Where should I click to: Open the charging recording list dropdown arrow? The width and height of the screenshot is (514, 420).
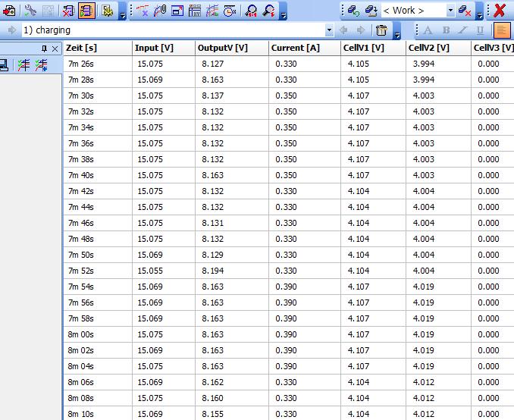click(329, 30)
